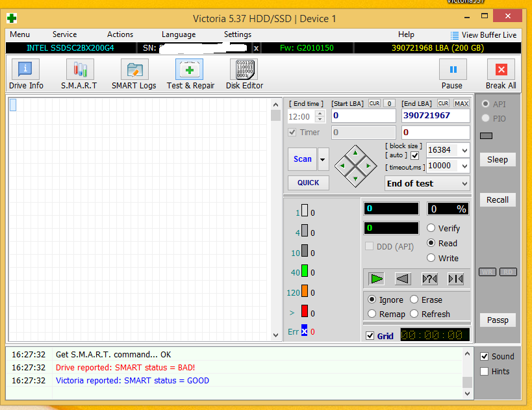Click the End LBA input field

(436, 116)
